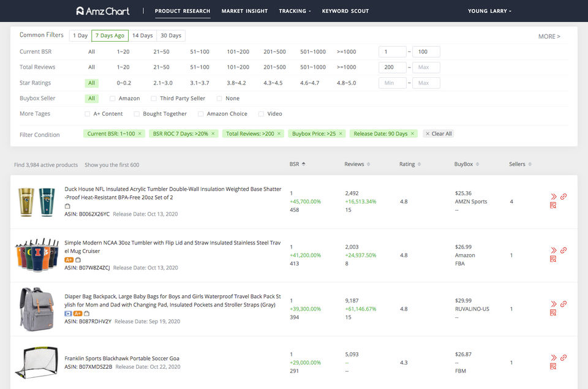Select All for Star Ratings
588x389 pixels.
(x=91, y=83)
